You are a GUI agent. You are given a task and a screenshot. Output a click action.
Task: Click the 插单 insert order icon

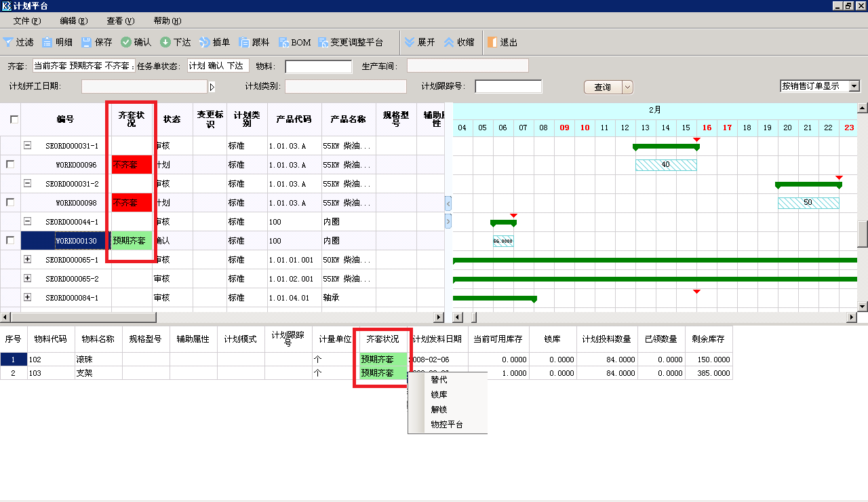204,42
